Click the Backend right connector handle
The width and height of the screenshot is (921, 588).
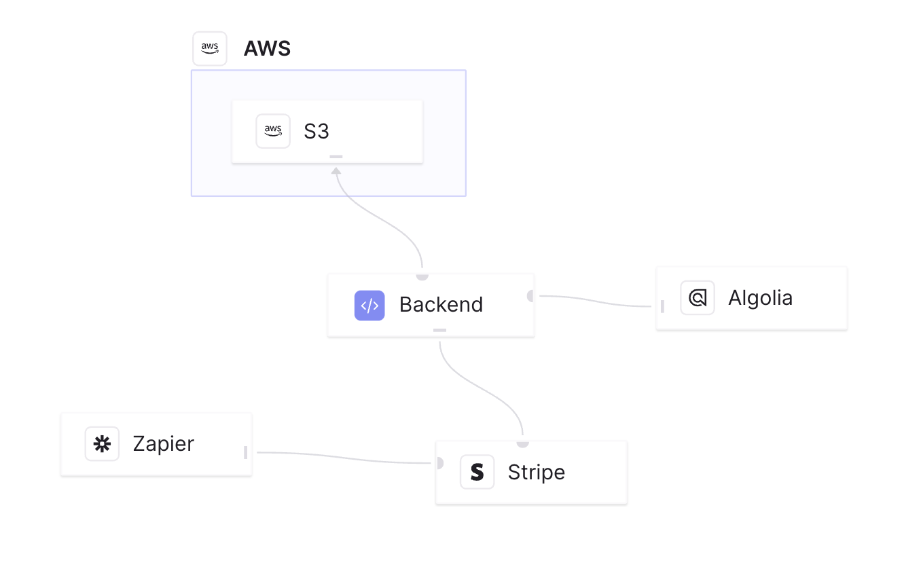pyautogui.click(x=531, y=295)
